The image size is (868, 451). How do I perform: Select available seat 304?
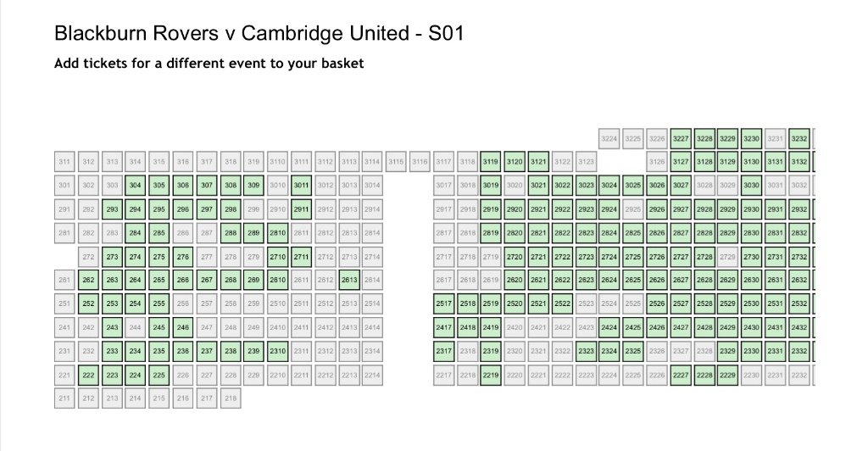[x=135, y=186]
